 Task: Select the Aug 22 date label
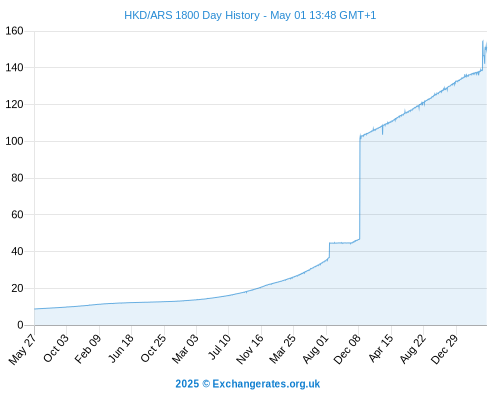[x=413, y=348]
